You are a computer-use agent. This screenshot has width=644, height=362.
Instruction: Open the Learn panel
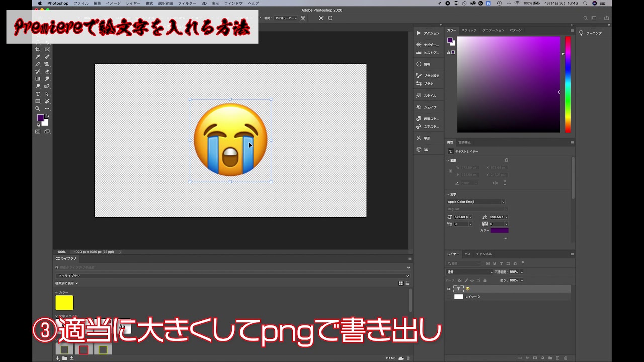click(590, 33)
